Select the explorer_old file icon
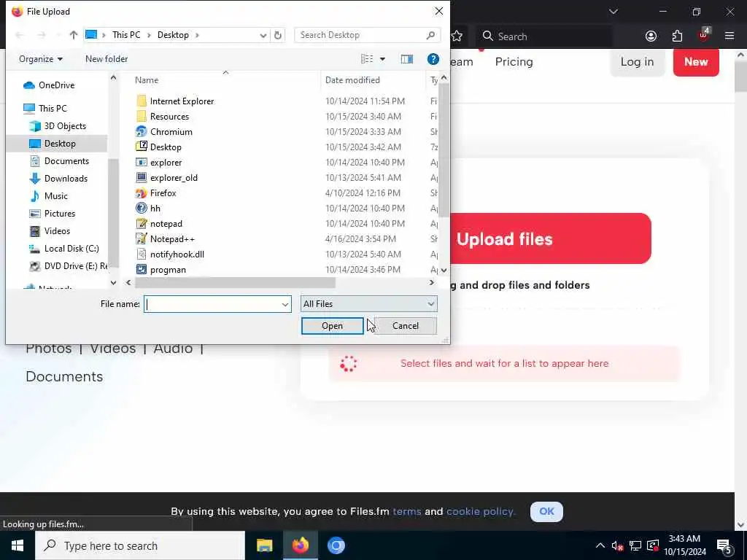The height and width of the screenshot is (560, 747). (x=141, y=178)
